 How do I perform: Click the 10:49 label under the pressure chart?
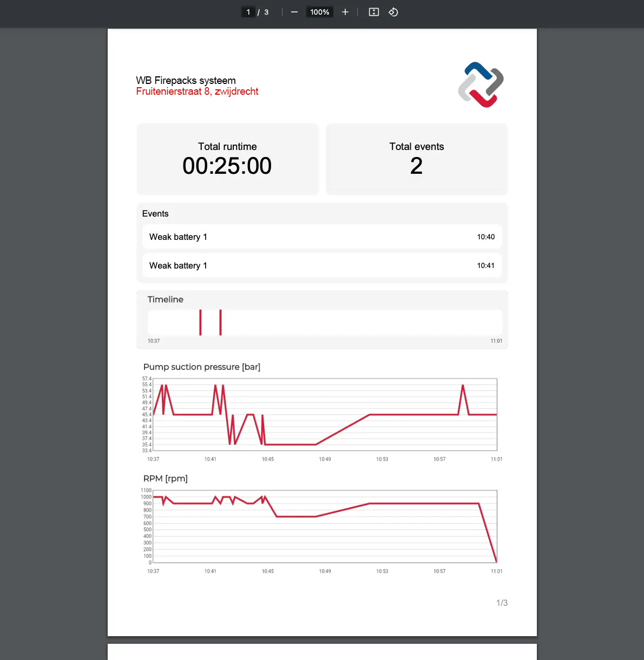pos(325,459)
